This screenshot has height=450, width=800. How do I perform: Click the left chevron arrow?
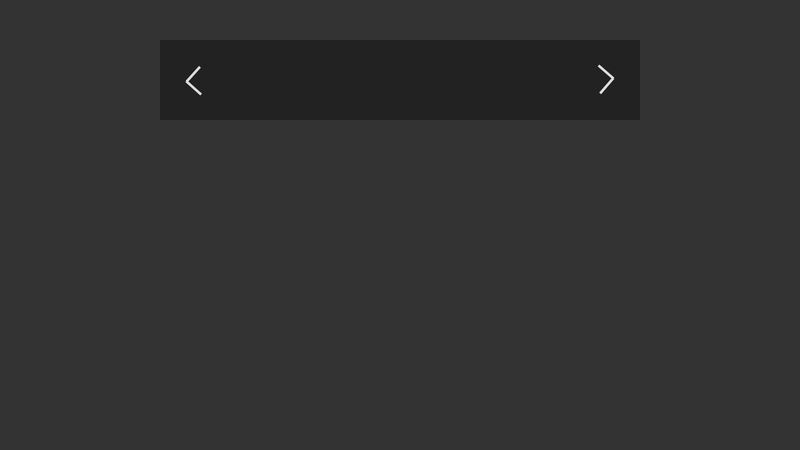pos(193,81)
